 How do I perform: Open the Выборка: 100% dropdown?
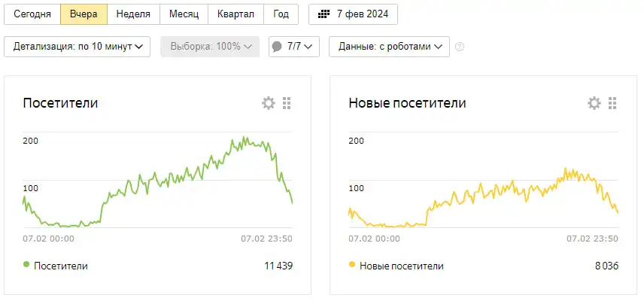(x=211, y=47)
